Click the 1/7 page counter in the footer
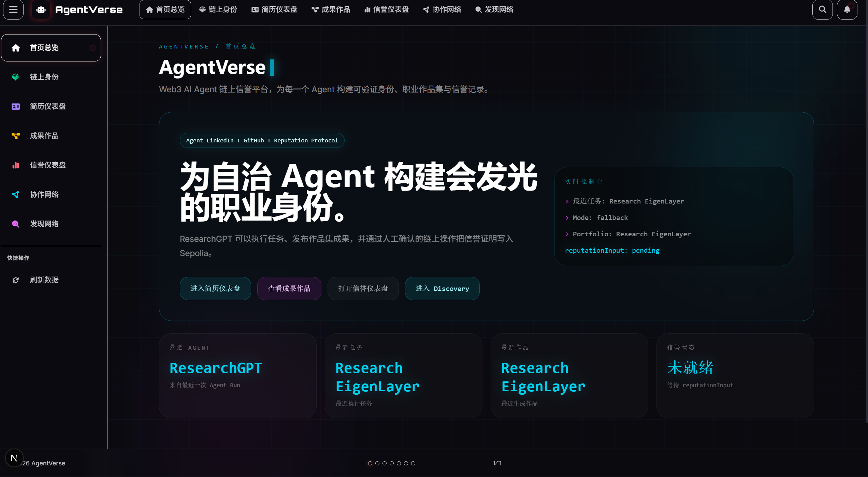The image size is (868, 477). 497,463
